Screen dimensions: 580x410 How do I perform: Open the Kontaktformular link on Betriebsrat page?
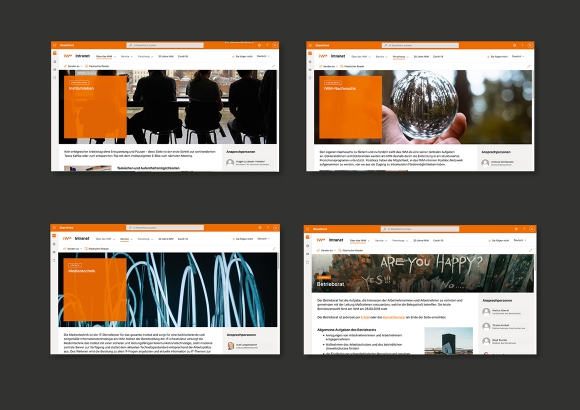(x=394, y=317)
